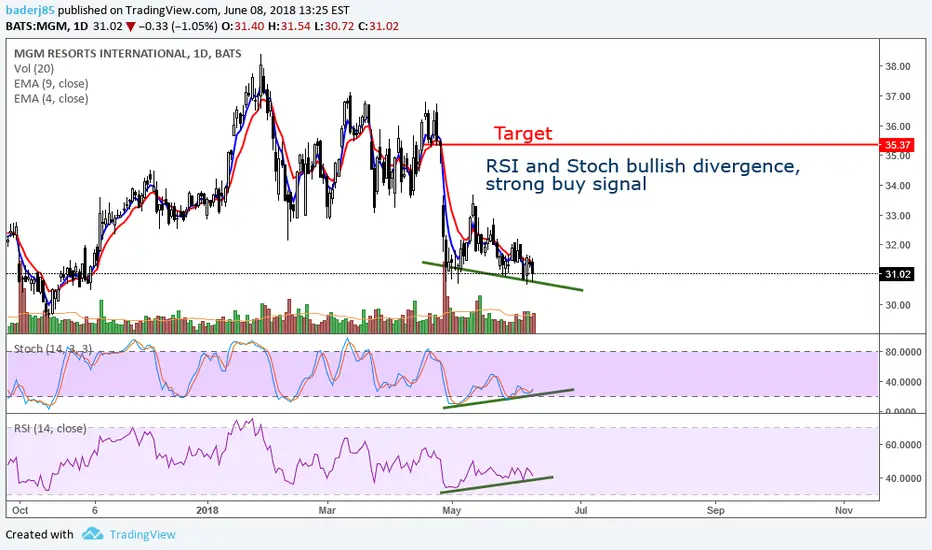This screenshot has width=932, height=550.
Task: Click the 33.00 price axis label
Action: 898,216
